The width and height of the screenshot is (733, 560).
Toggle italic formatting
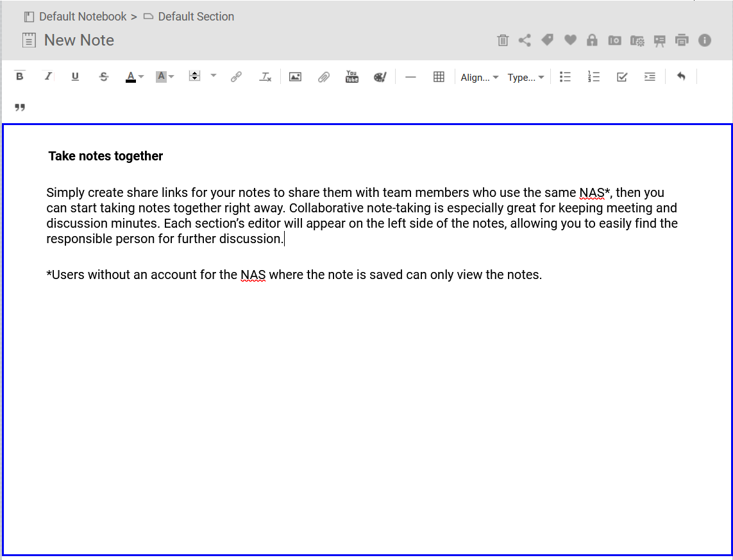47,76
